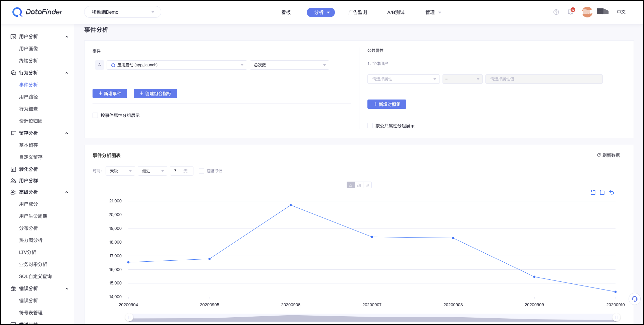This screenshot has height=325, width=644.
Task: Click the 留存分析 sidebar icon
Action: (x=13, y=133)
